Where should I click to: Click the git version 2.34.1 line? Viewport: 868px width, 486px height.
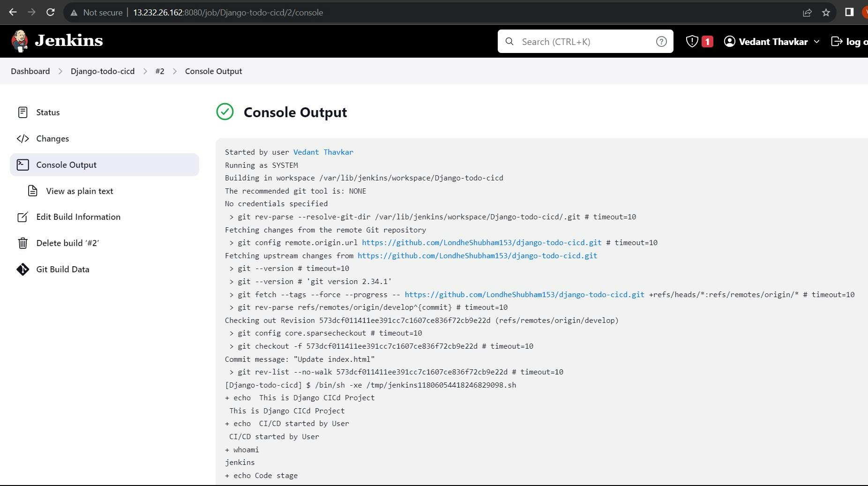[310, 282]
